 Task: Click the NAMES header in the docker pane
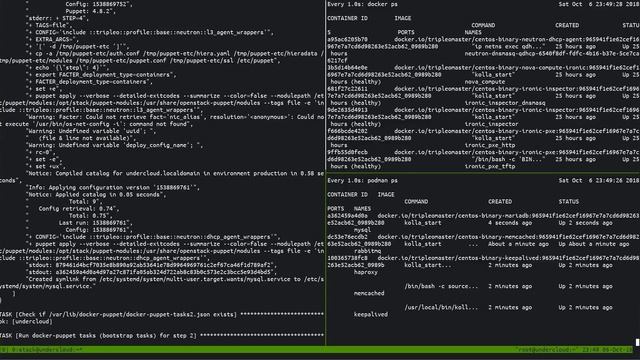473,32
